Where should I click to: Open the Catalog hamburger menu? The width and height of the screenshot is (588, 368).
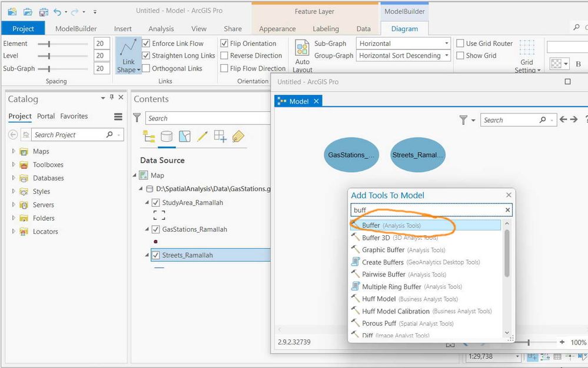[x=118, y=116]
